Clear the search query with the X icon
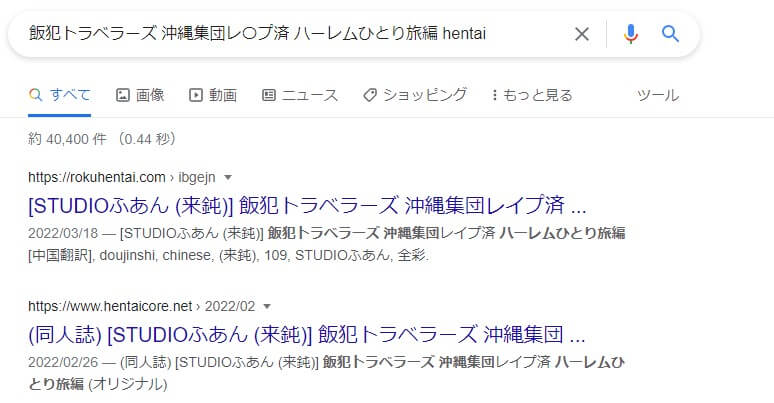This screenshot has width=774, height=403. [582, 34]
